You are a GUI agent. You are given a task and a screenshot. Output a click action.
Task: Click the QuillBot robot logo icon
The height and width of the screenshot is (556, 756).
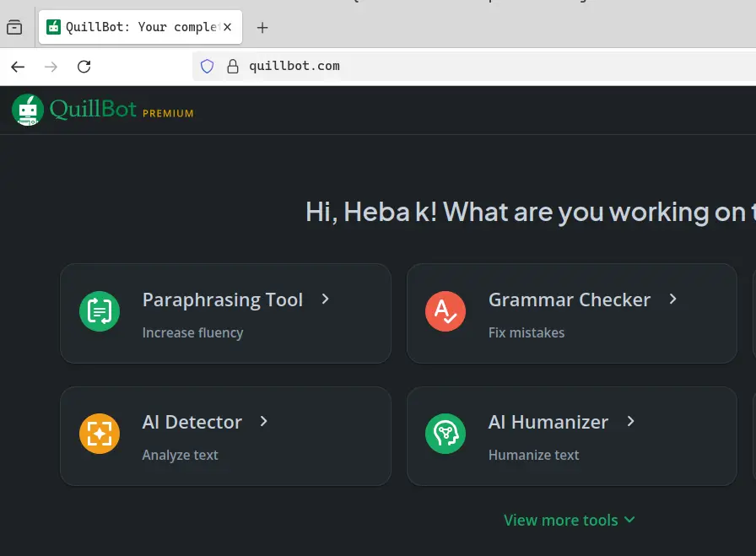click(x=28, y=110)
